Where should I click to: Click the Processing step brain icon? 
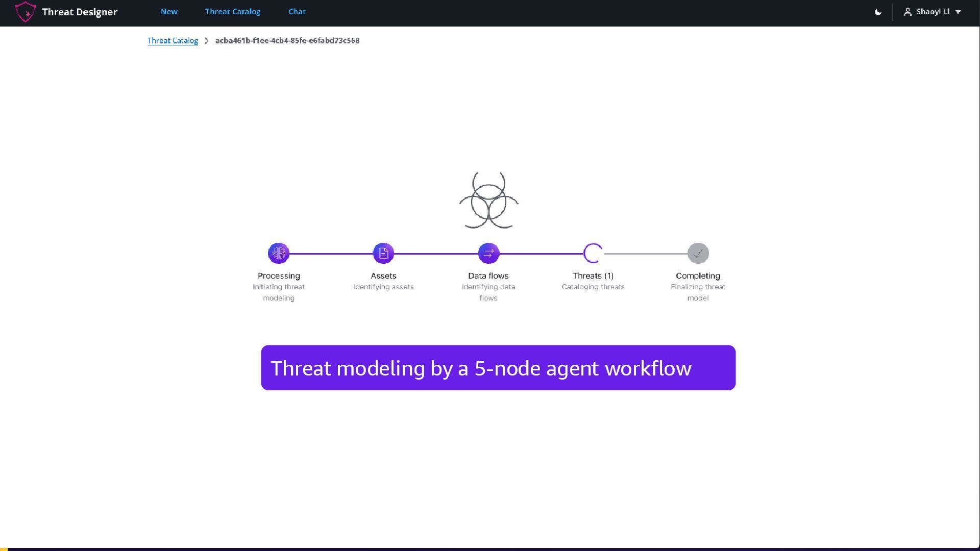click(279, 253)
